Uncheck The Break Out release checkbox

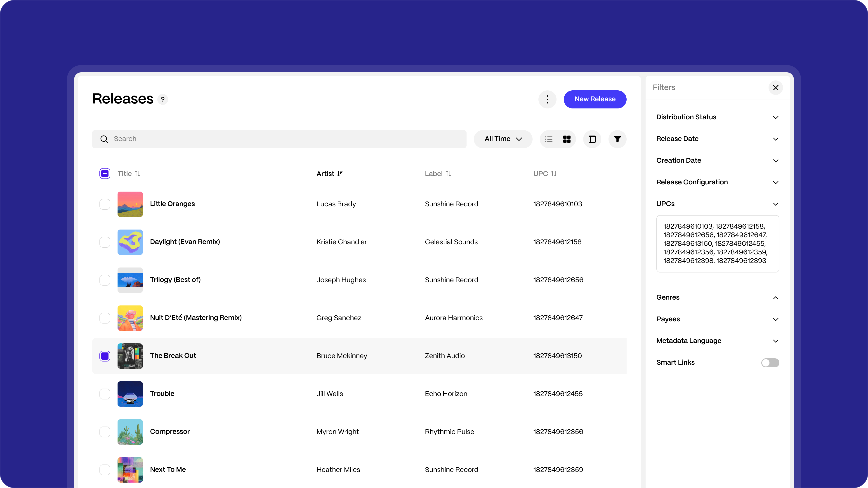[105, 356]
